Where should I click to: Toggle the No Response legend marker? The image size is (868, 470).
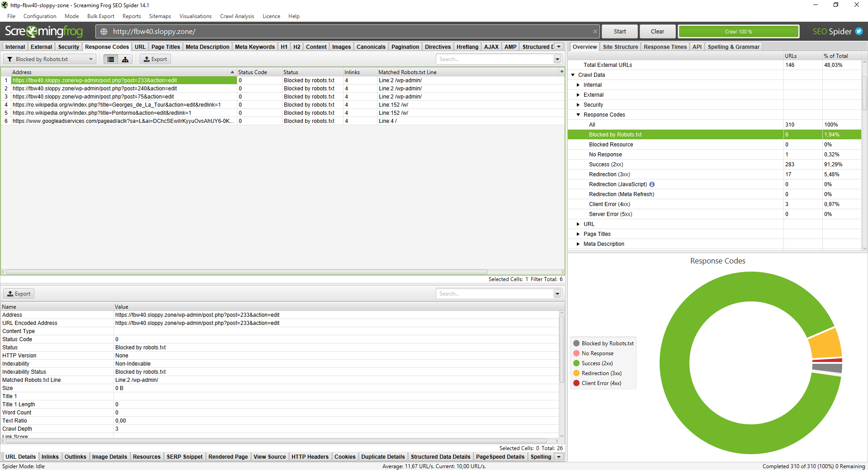(x=576, y=353)
